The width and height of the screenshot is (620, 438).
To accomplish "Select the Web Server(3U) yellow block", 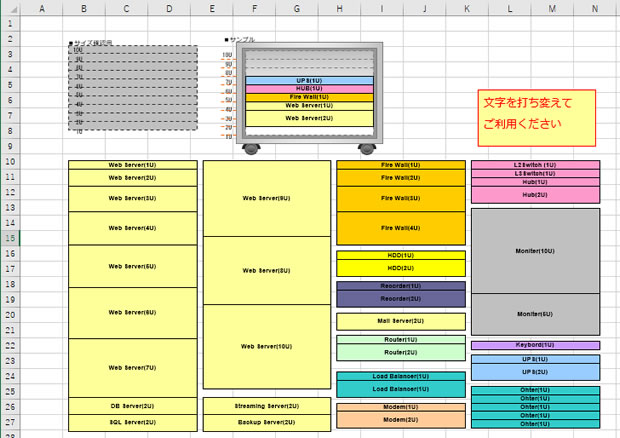I will coord(133,198).
